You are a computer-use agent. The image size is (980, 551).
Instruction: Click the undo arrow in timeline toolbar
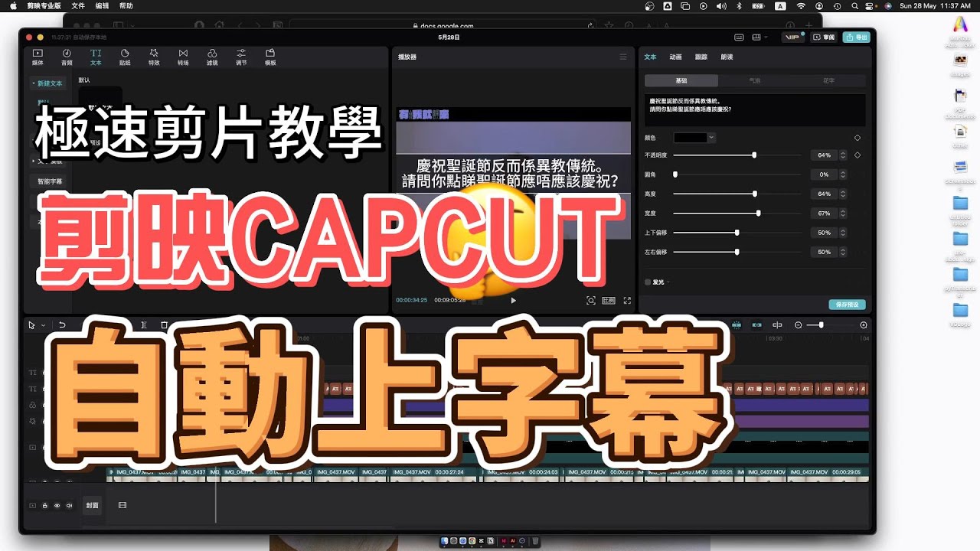tap(62, 325)
